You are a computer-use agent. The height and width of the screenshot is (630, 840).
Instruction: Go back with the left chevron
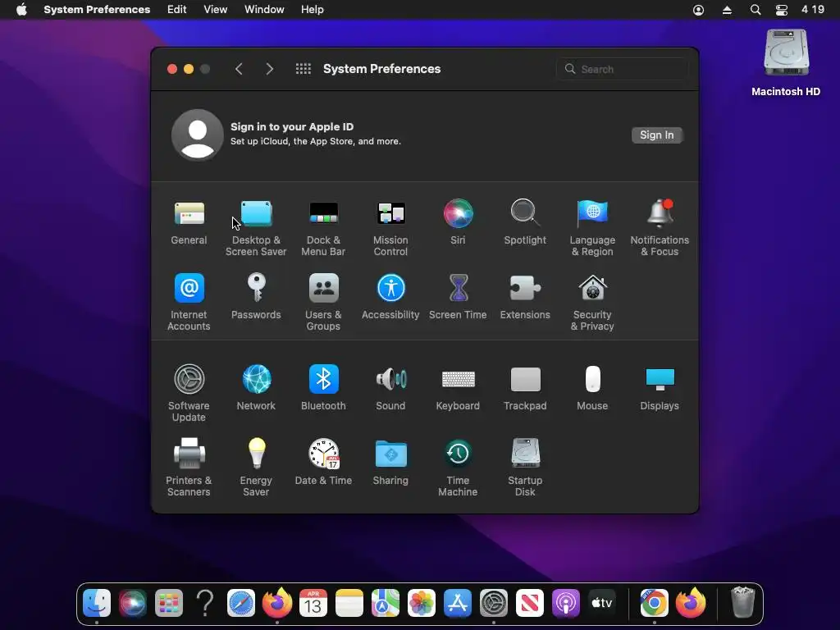(x=239, y=69)
